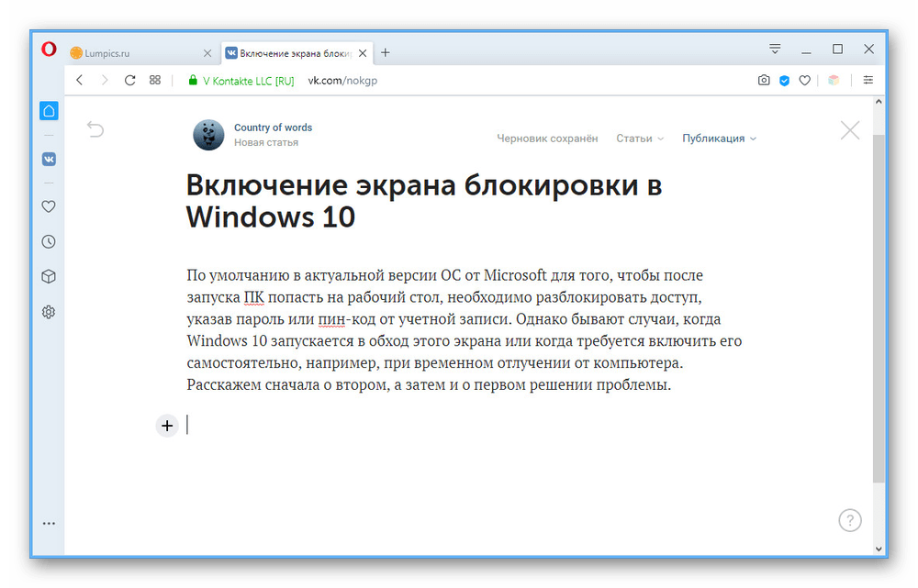Open sidebar setup three dots menu
This screenshot has width=918, height=588.
(50, 524)
